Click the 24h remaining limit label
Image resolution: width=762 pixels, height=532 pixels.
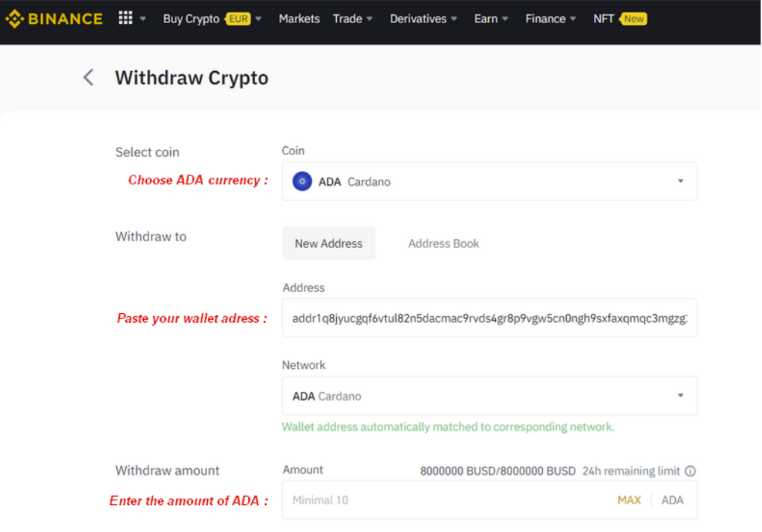[x=631, y=471]
